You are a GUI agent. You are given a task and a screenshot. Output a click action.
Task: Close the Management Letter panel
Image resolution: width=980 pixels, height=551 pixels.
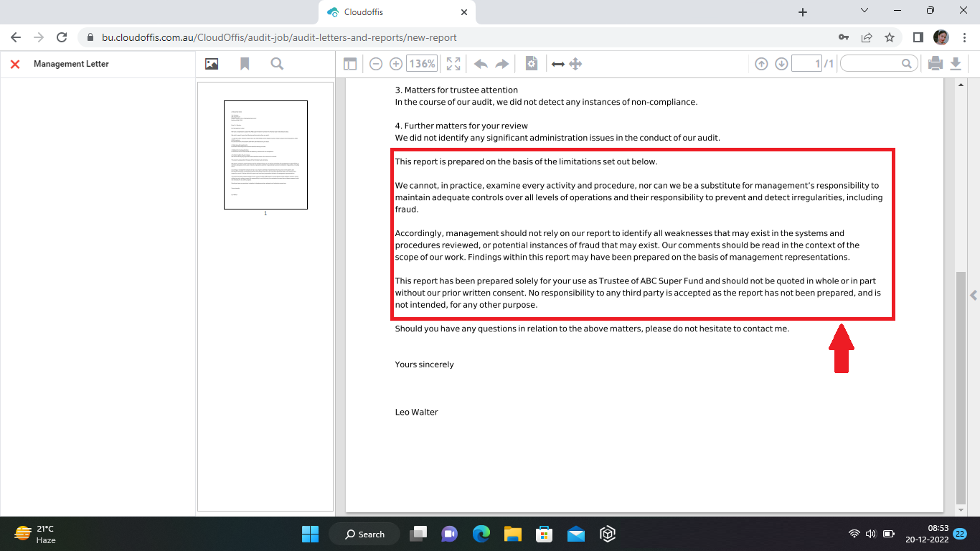pos(14,64)
